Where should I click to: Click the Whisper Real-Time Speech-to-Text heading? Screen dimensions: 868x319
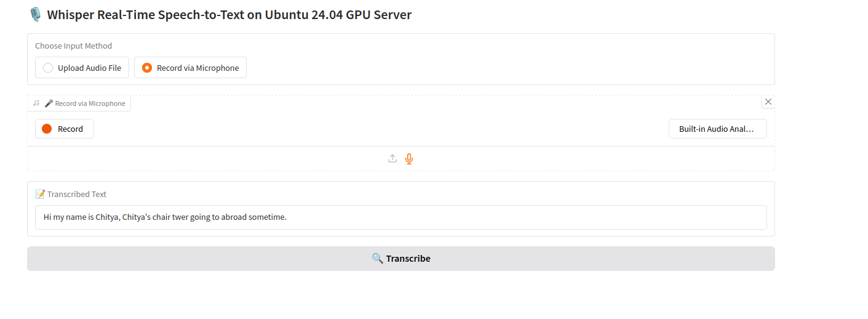229,15
